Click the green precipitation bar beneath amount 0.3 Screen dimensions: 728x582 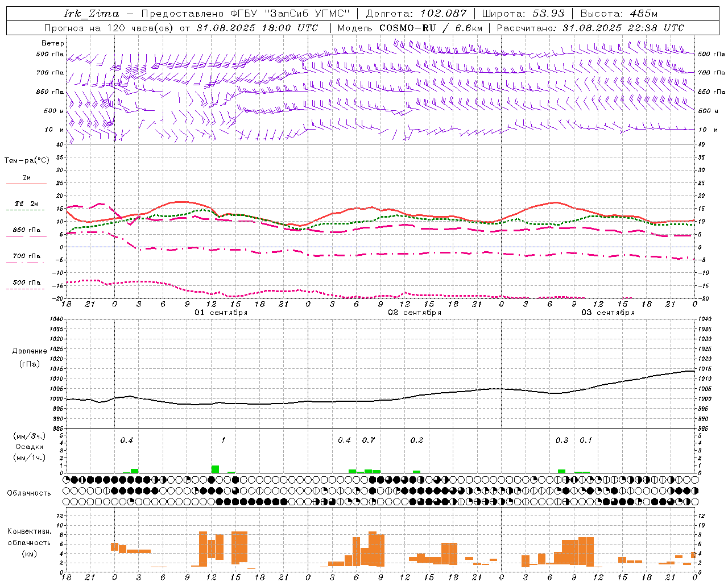(562, 471)
